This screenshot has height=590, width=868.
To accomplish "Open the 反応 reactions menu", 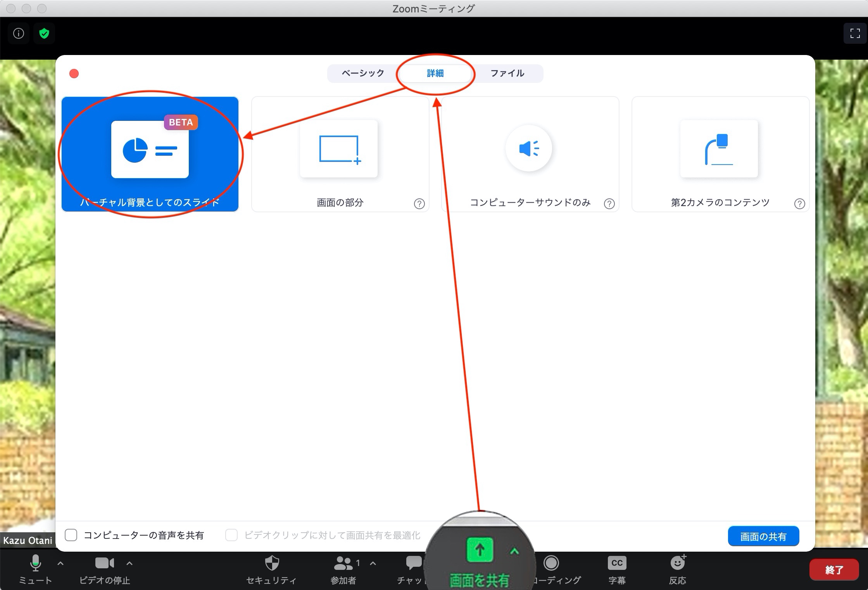I will (678, 569).
